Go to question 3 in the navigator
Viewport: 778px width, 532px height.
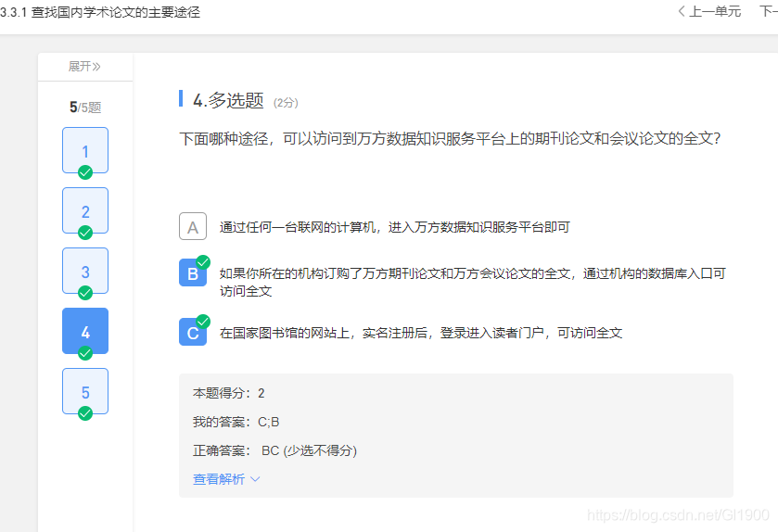(x=85, y=271)
